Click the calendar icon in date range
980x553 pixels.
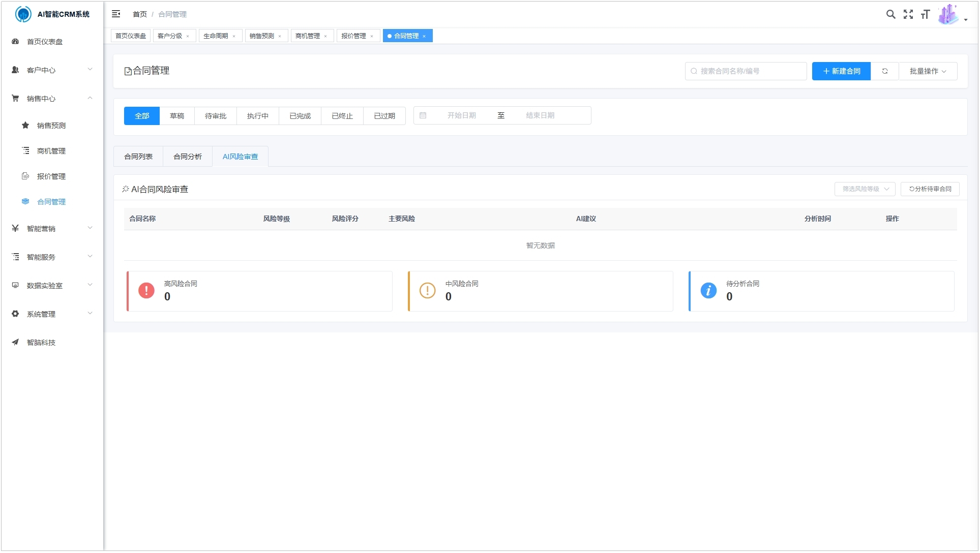[423, 115]
